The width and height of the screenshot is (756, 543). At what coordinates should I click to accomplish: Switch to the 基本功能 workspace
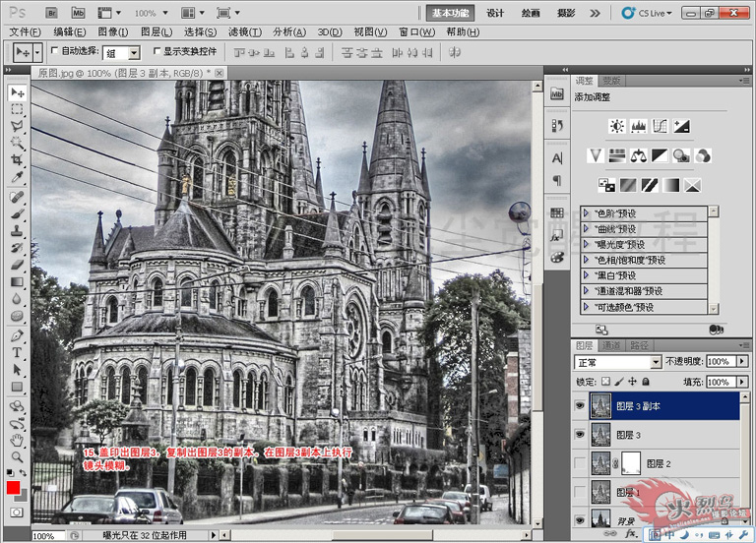coord(450,13)
